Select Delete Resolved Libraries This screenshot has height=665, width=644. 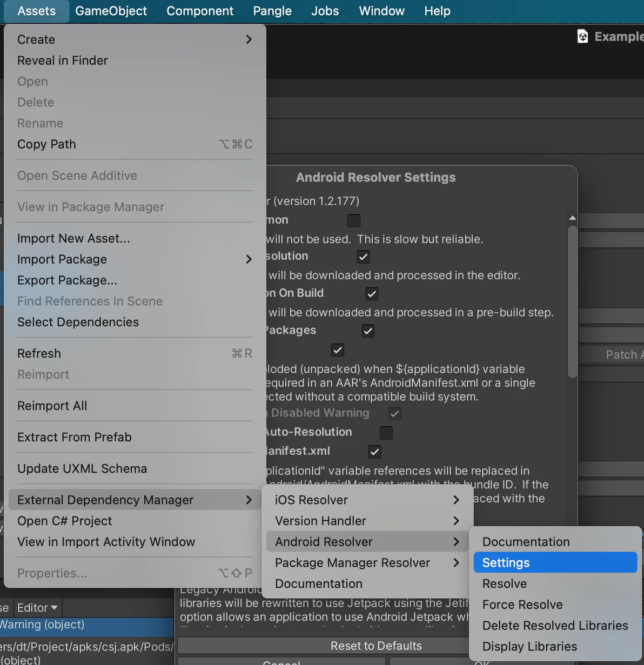click(555, 626)
